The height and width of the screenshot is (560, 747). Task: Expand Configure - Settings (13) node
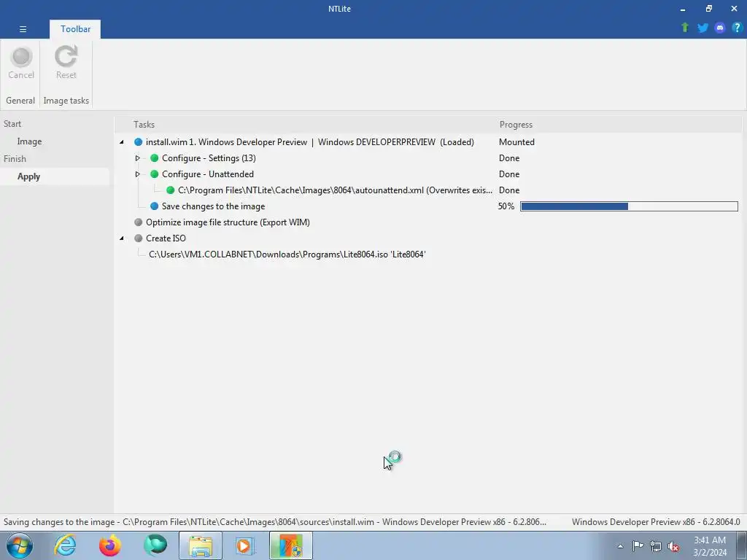137,158
